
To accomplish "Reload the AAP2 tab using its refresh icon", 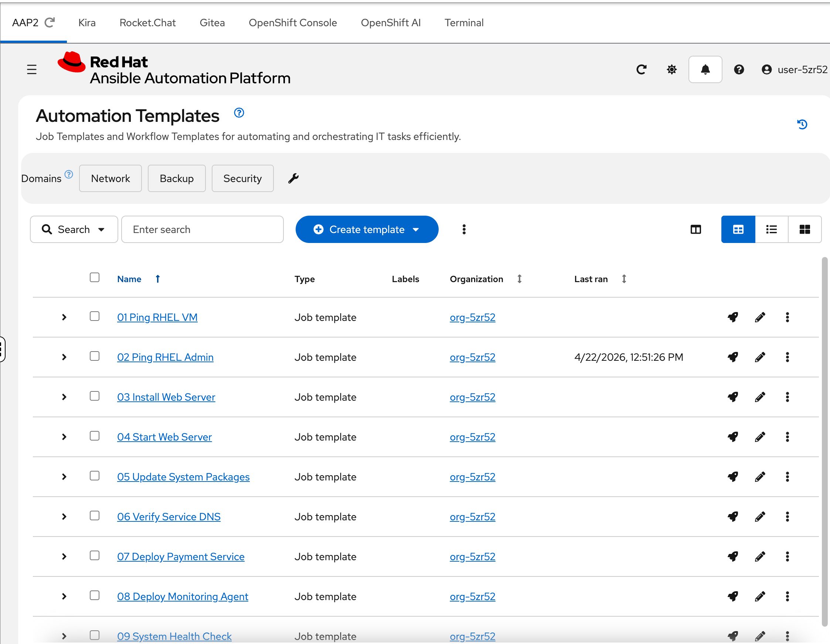I will pos(50,23).
